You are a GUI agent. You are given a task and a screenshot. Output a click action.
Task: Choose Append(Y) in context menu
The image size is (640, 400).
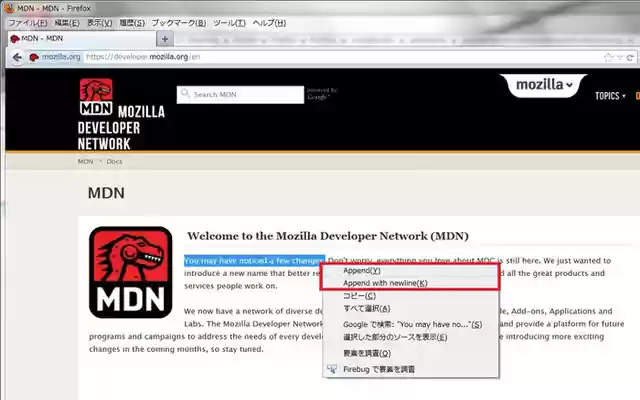[x=410, y=271]
